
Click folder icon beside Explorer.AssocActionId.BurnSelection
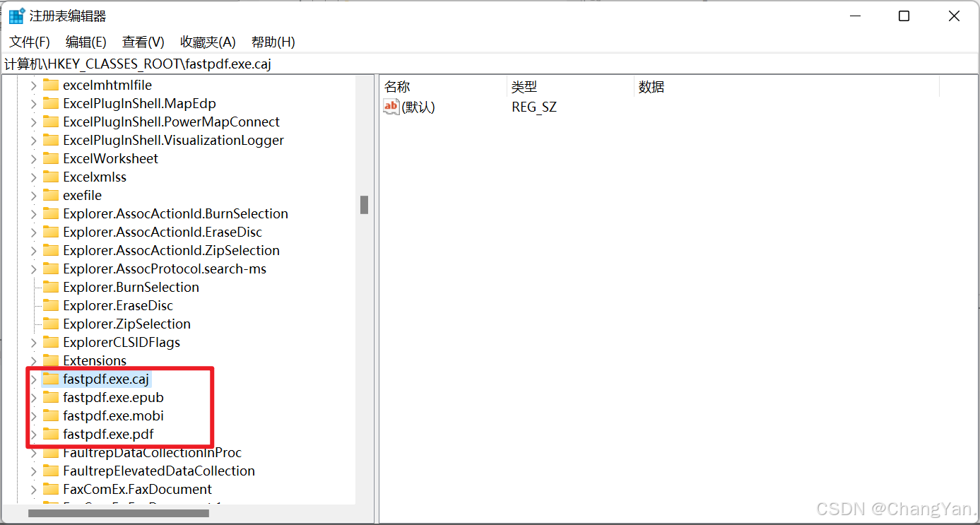(x=51, y=213)
